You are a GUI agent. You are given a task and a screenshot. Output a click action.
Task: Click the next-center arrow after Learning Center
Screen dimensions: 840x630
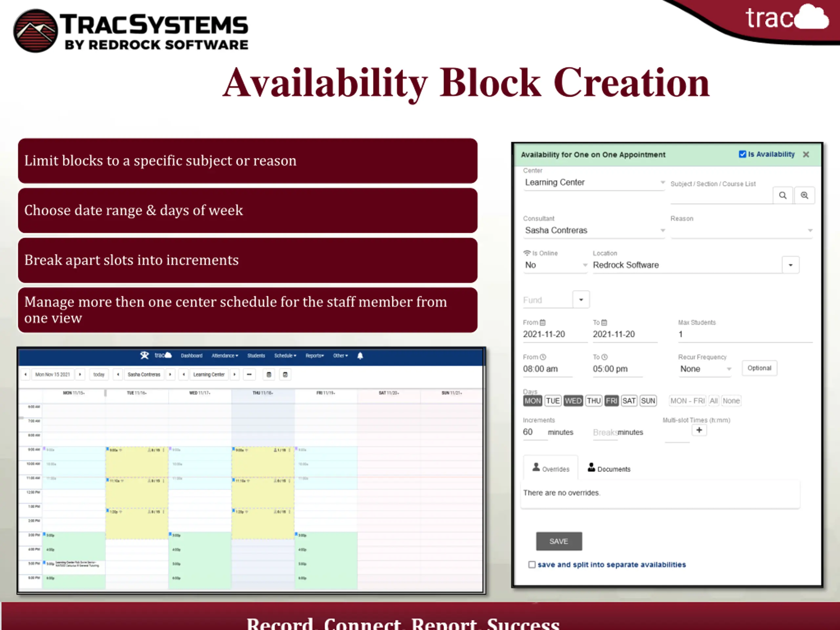235,374
